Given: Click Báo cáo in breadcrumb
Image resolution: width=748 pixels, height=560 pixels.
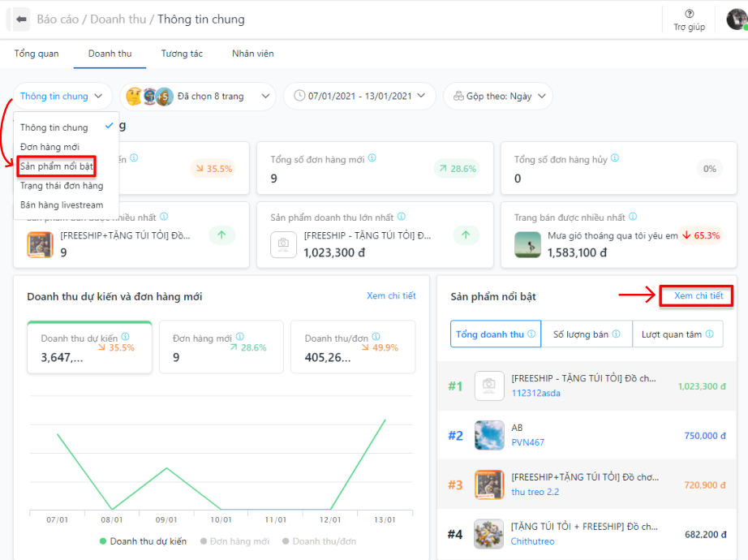Looking at the screenshot, I should click(x=58, y=19).
